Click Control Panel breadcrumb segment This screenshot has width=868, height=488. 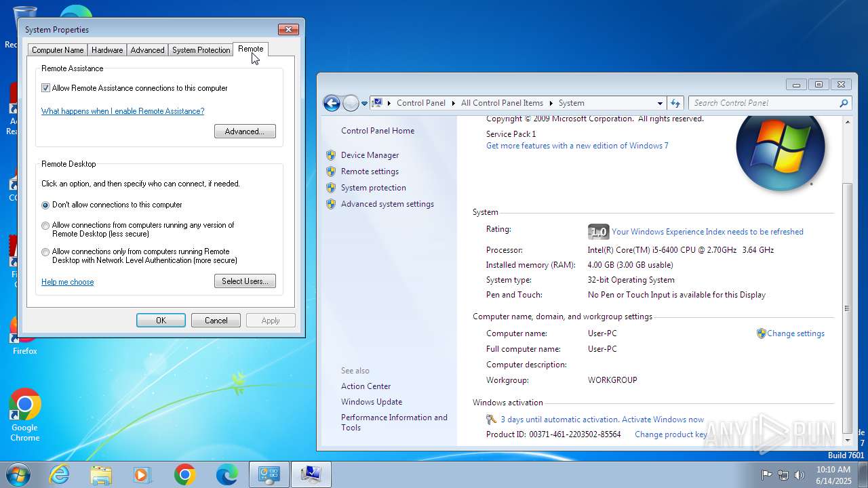click(421, 103)
